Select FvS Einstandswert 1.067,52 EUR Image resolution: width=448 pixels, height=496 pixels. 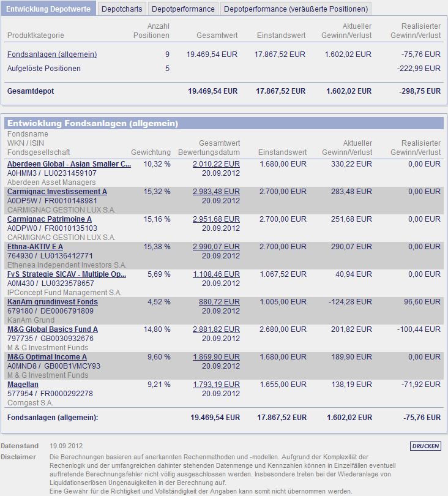pyautogui.click(x=283, y=274)
